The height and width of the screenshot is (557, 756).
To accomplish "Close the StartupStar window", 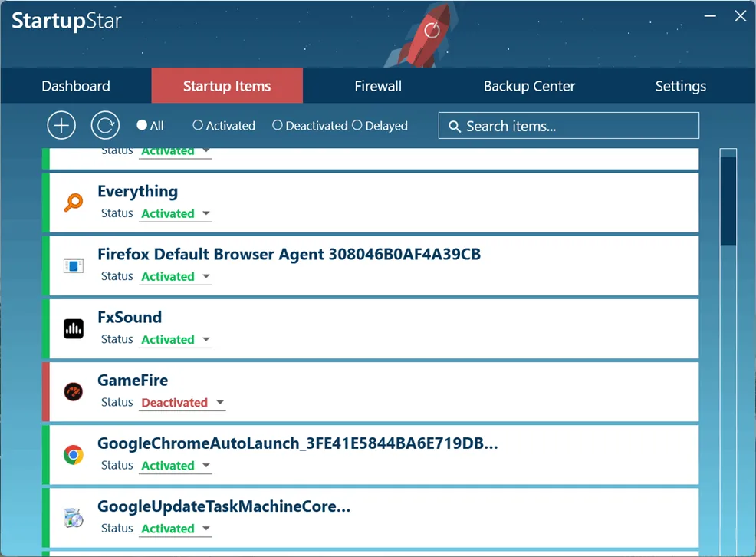I will coord(741,16).
